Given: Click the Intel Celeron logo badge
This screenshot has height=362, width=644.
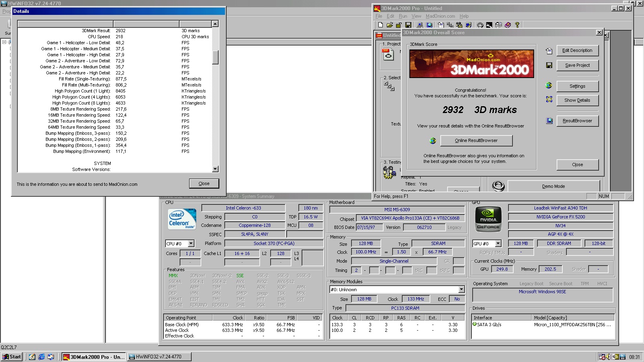Looking at the screenshot, I should tap(182, 219).
